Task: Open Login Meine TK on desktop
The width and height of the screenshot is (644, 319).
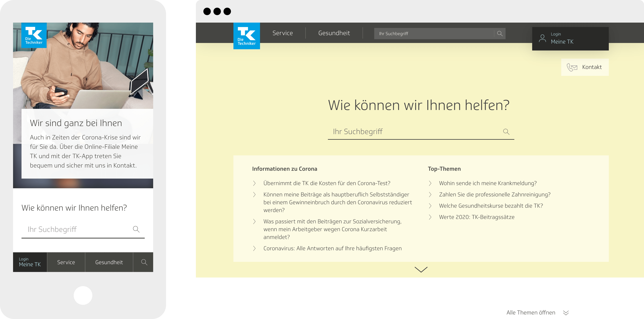Action: [570, 38]
